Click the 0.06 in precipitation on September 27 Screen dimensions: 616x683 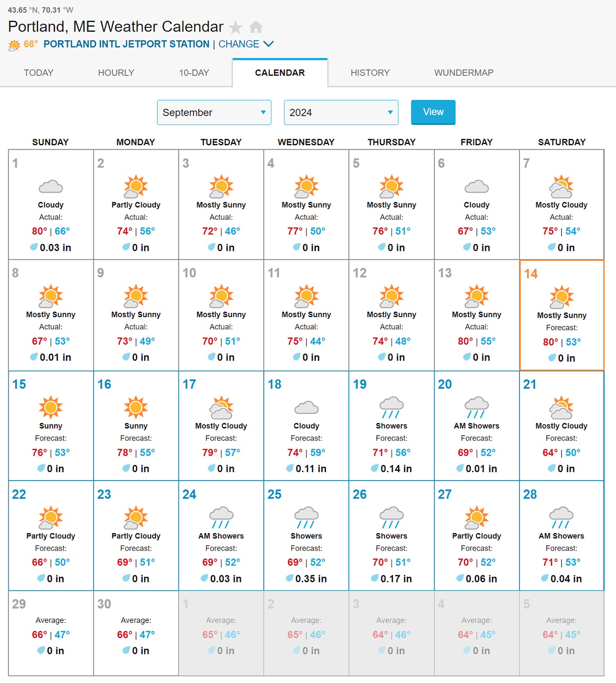[481, 578]
